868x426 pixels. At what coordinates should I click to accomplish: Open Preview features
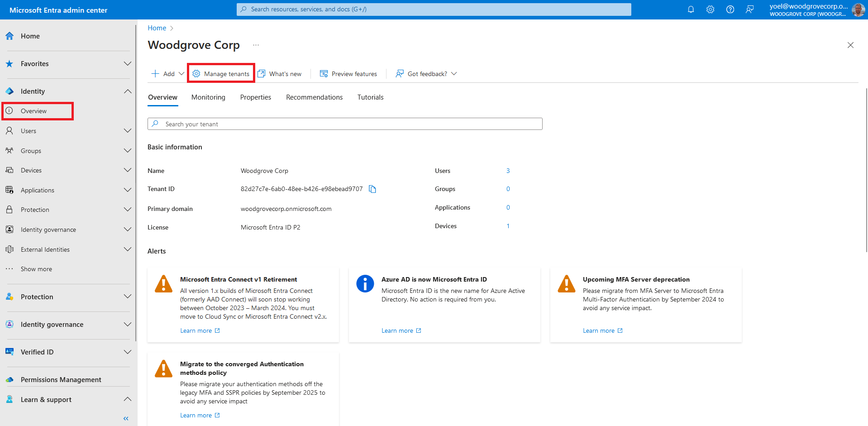pyautogui.click(x=348, y=74)
